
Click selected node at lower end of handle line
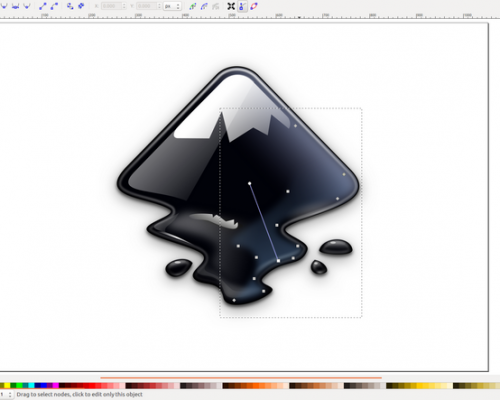[278, 261]
